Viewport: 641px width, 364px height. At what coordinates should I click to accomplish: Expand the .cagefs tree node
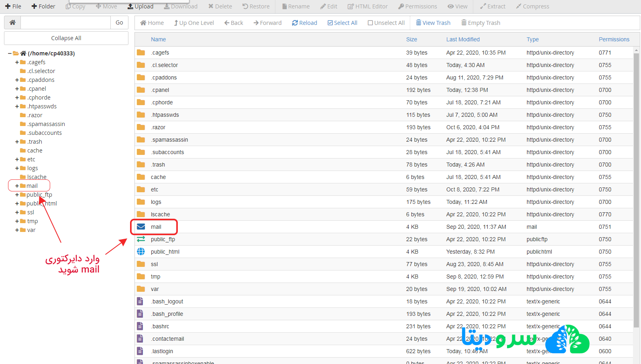17,62
